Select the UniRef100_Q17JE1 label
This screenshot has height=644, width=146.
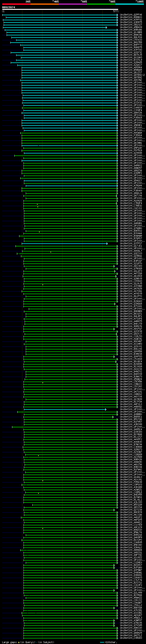[131, 246]
